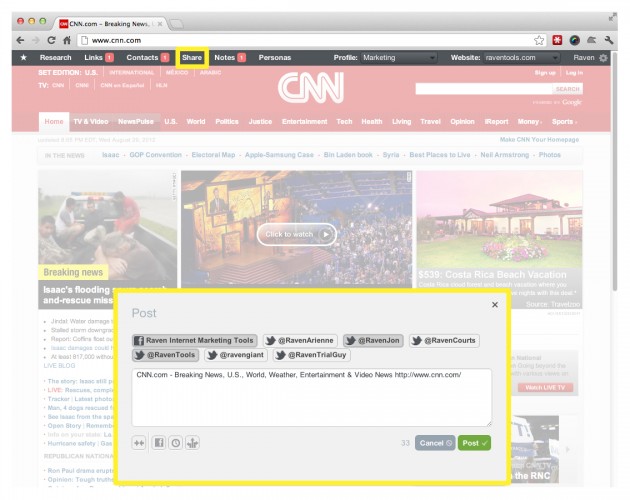Click the schedule clock icon in Post dialog
Screen dimensions: 630x500
176,443
